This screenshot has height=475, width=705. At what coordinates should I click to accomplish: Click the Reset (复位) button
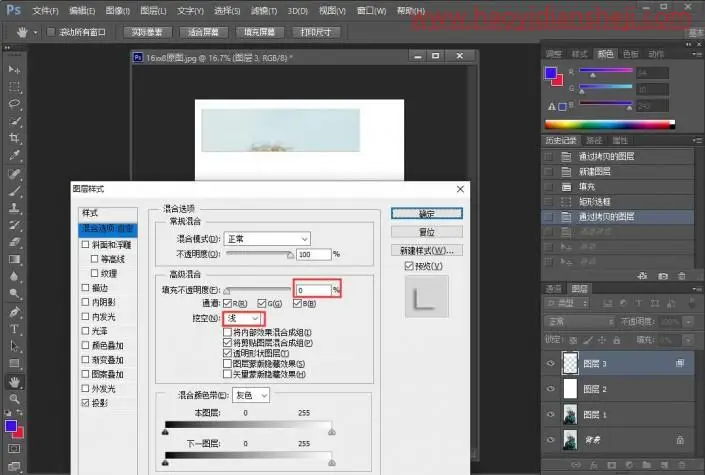427,232
